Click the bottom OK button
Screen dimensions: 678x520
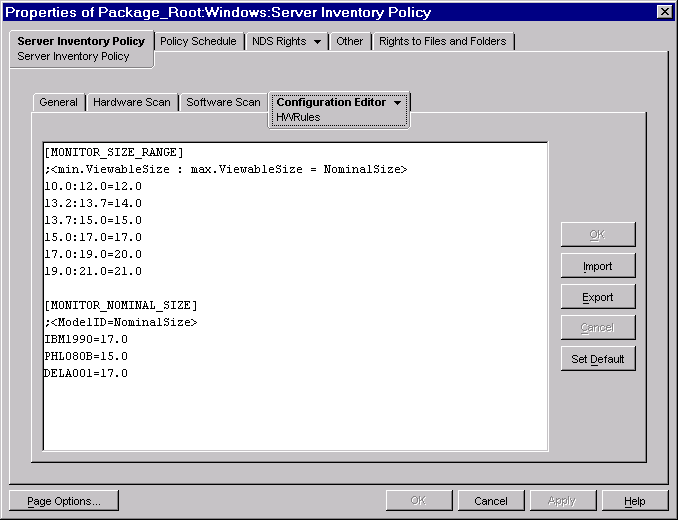(x=418, y=501)
